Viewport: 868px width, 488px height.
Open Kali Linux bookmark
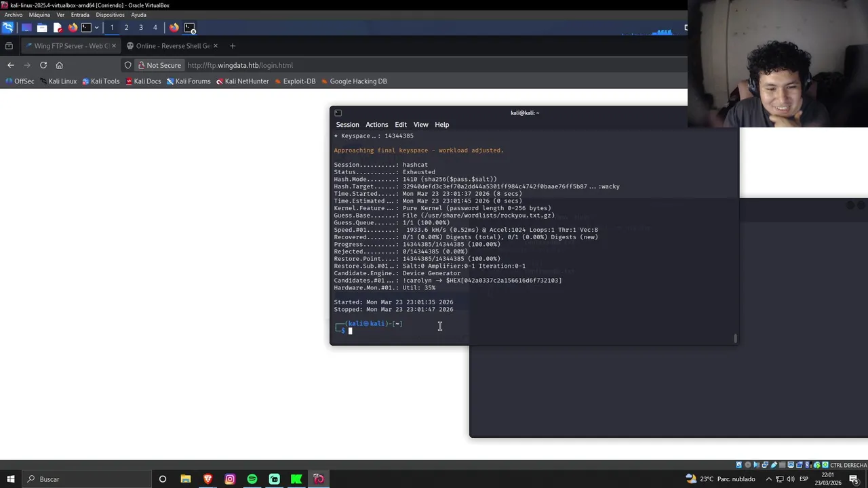coord(58,81)
